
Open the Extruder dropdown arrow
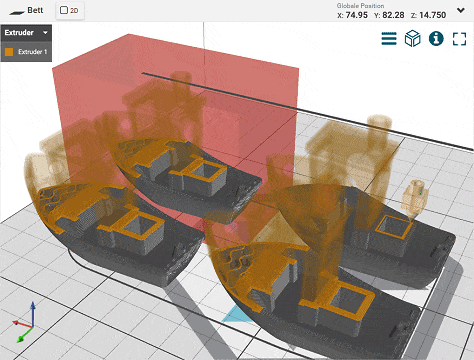click(45, 33)
